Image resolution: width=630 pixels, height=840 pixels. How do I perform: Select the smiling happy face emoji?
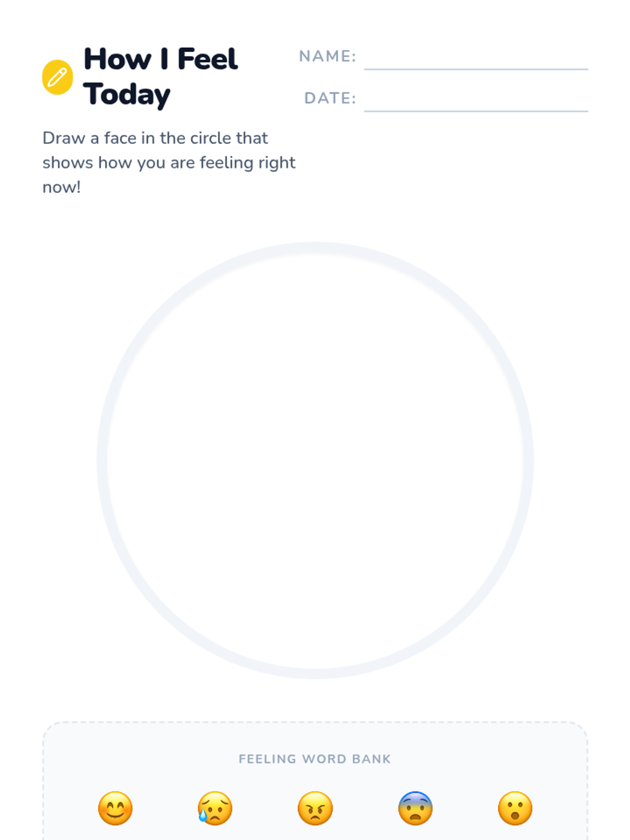pos(115,808)
